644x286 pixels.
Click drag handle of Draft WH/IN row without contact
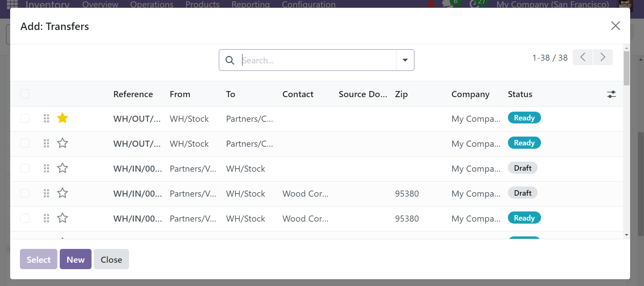click(47, 168)
